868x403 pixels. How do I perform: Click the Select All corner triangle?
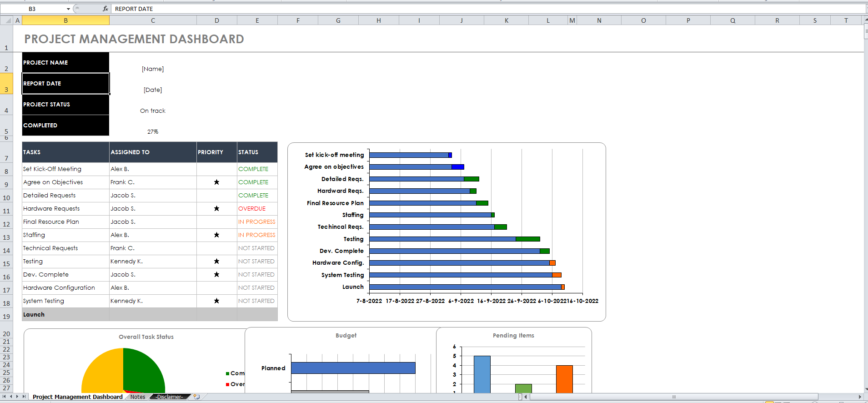click(6, 20)
